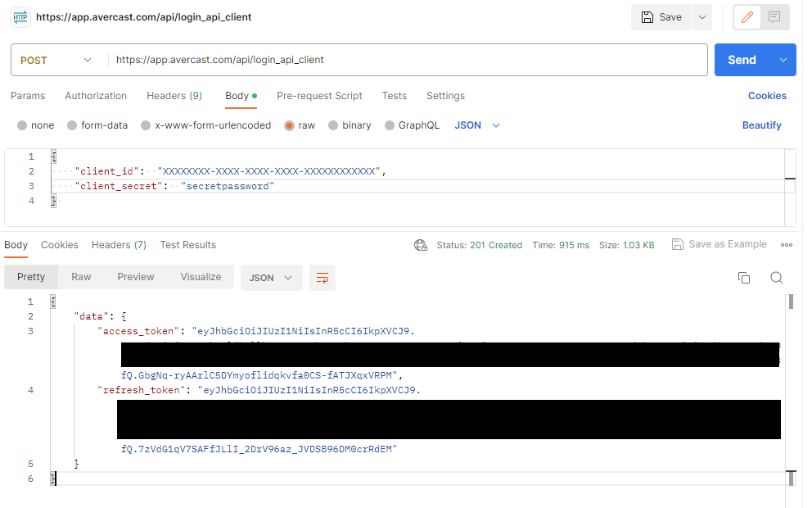Screen dimensions: 812x508
Task: Select the response Body tab
Action: [x=16, y=245]
